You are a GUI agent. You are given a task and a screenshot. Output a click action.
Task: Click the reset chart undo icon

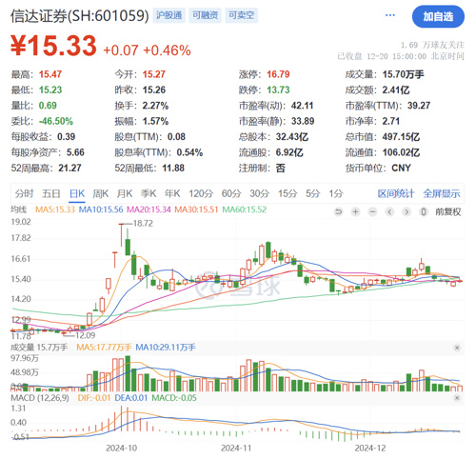click(x=339, y=211)
